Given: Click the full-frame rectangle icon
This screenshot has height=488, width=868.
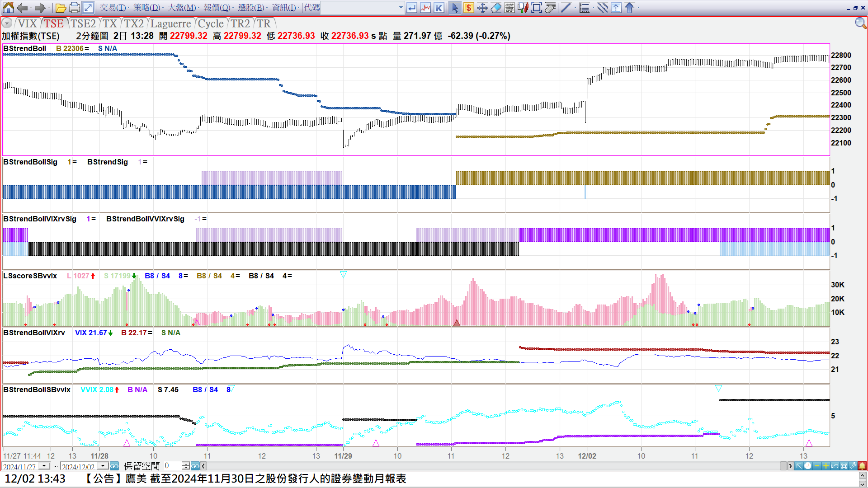Looking at the screenshot, I should [536, 8].
